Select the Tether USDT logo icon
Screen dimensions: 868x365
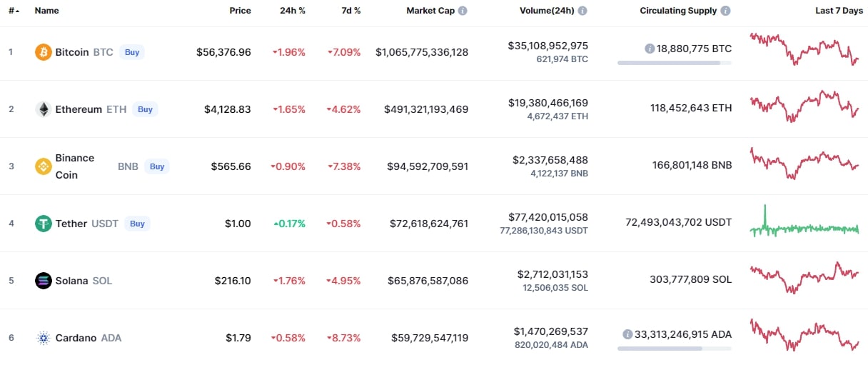point(44,224)
